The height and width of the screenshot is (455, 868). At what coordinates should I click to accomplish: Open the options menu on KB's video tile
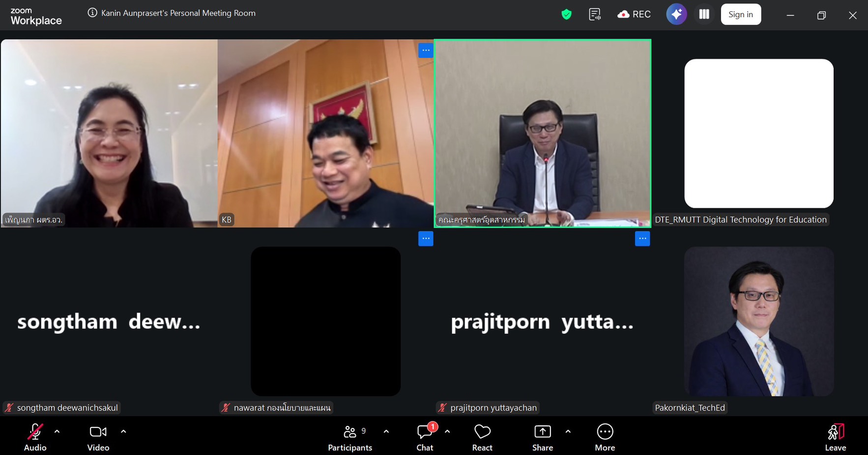point(426,50)
